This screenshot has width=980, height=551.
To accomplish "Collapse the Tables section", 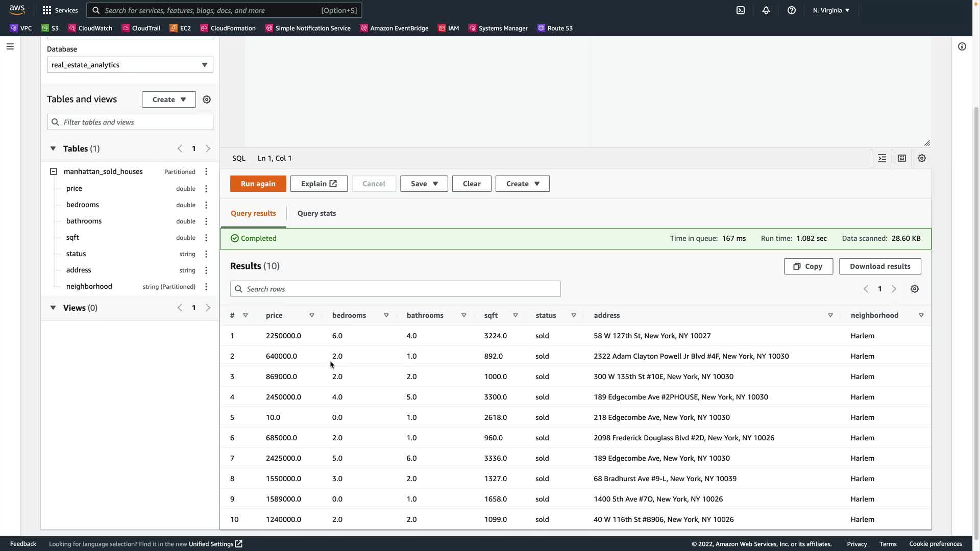I will tap(53, 148).
